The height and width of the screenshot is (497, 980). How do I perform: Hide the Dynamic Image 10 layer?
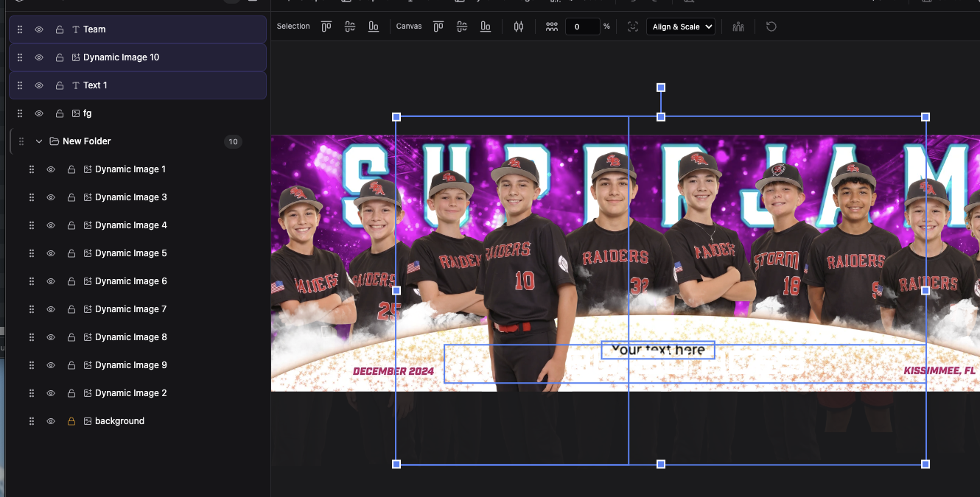click(x=39, y=57)
